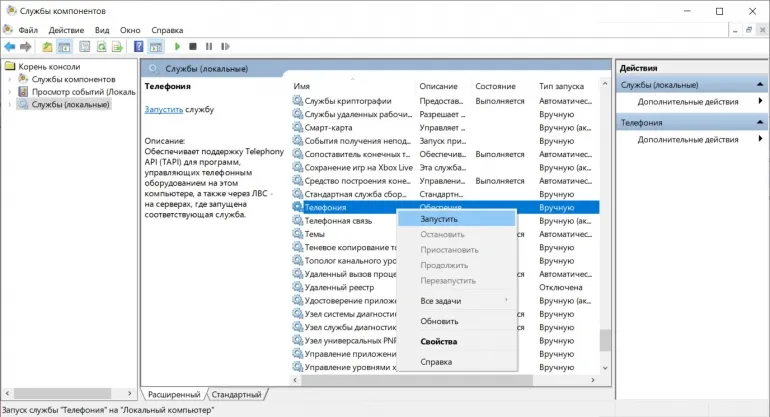Click the Refresh toolbar icon
The width and height of the screenshot is (770, 417).
coord(101,47)
